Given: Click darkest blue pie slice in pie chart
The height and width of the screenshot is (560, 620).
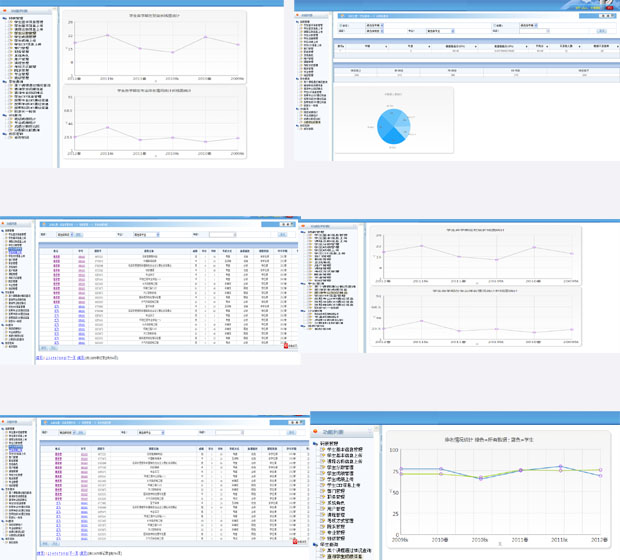Looking at the screenshot, I should click(395, 138).
